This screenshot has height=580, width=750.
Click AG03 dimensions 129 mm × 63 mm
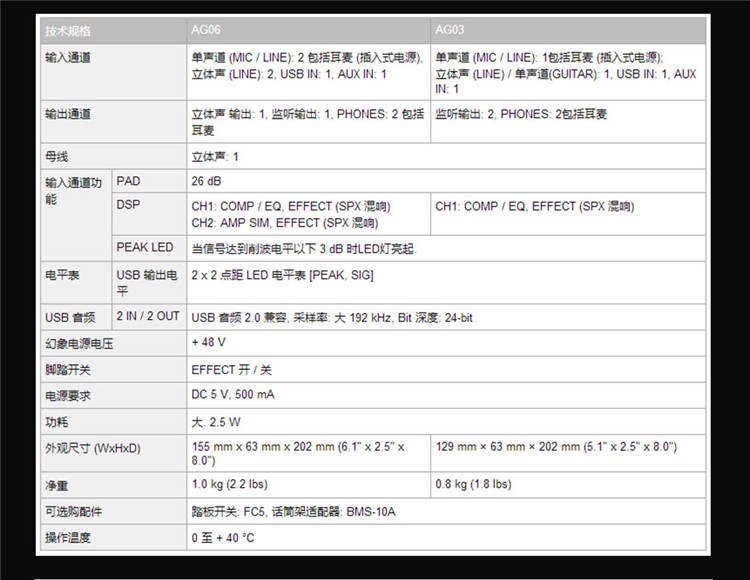(x=556, y=447)
